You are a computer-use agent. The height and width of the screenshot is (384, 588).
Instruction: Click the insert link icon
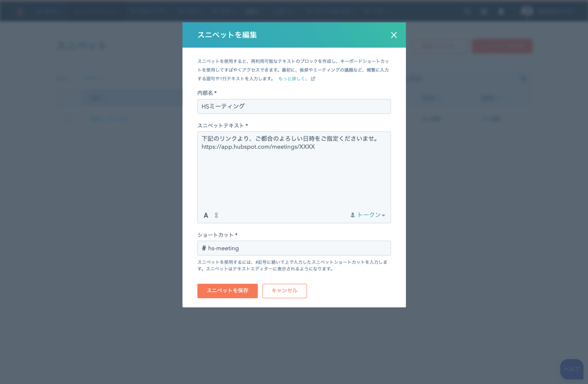[216, 215]
